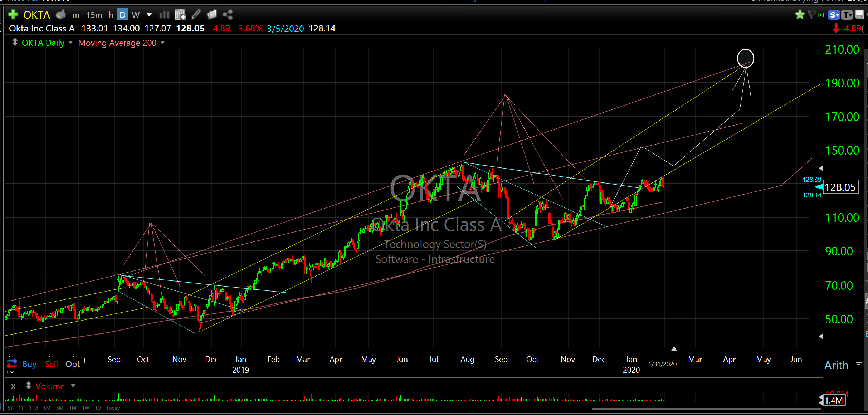The image size is (868, 415).
Task: Select the 15m timeframe
Action: click(94, 15)
